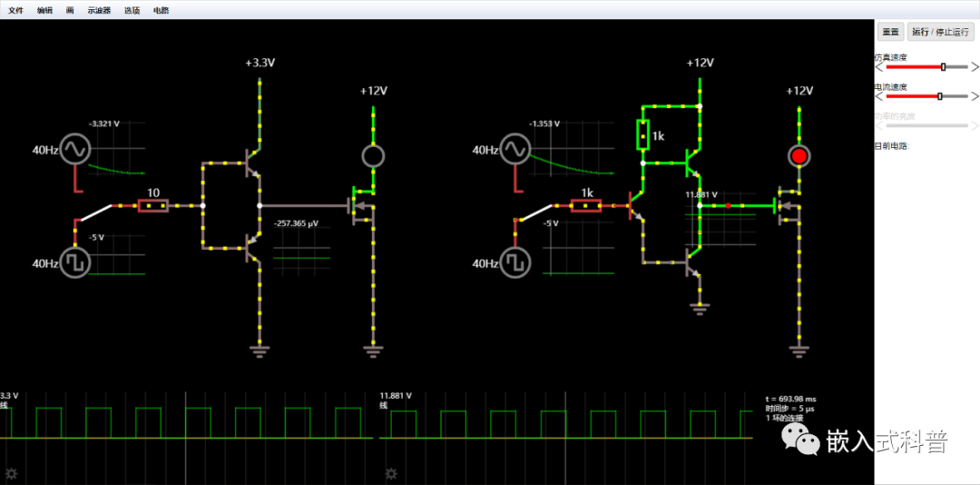Select the horizontal 1k base resistor
Viewport: 980px width, 485px height.
[x=585, y=205]
